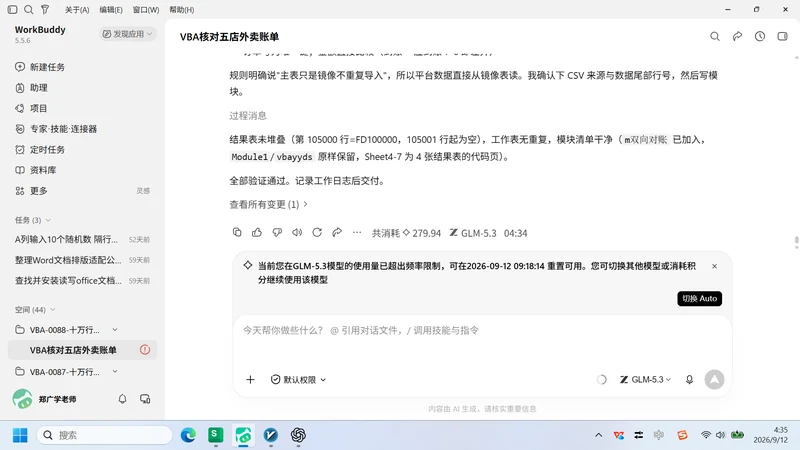Give thumbs down to the response
800x450 pixels.
click(277, 233)
